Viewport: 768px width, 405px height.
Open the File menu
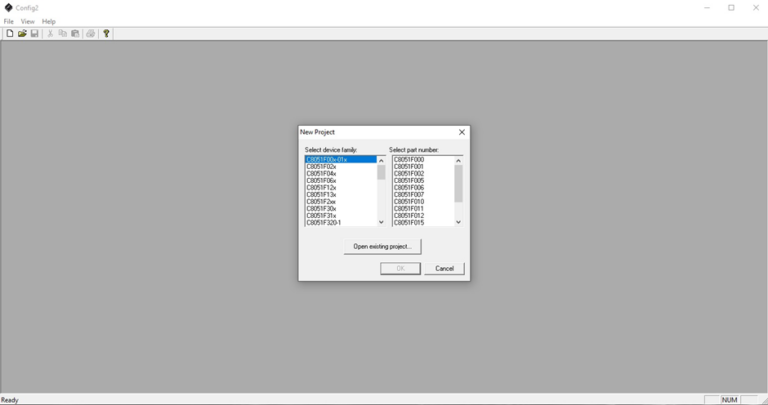9,21
